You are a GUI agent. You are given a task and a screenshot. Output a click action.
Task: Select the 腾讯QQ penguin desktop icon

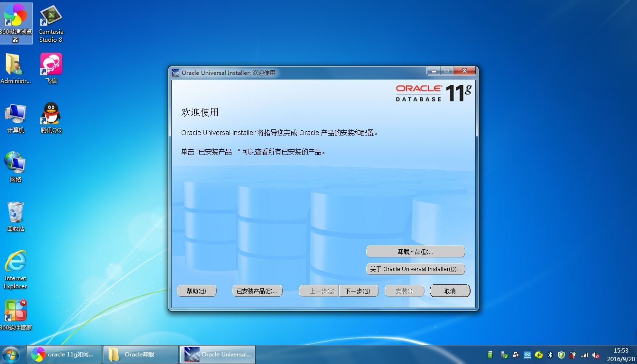[51, 118]
